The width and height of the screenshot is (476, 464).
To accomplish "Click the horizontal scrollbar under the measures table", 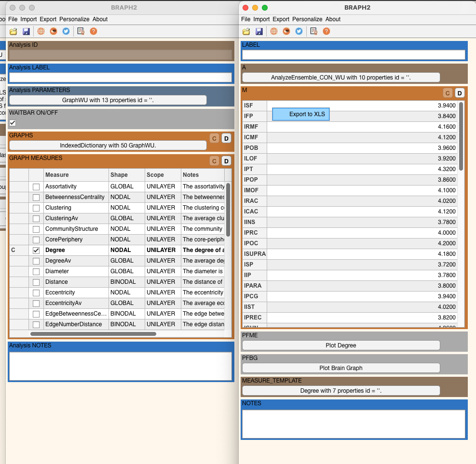I will [x=93, y=333].
